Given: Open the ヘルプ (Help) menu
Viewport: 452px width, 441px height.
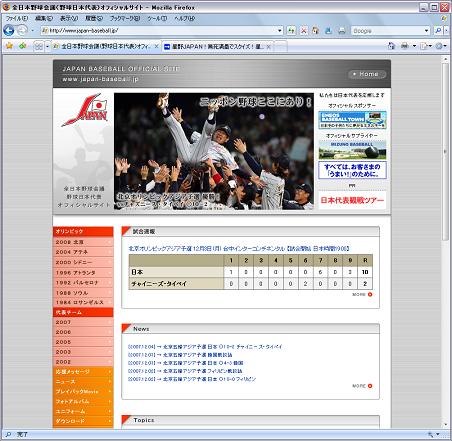Looking at the screenshot, I should [184, 18].
